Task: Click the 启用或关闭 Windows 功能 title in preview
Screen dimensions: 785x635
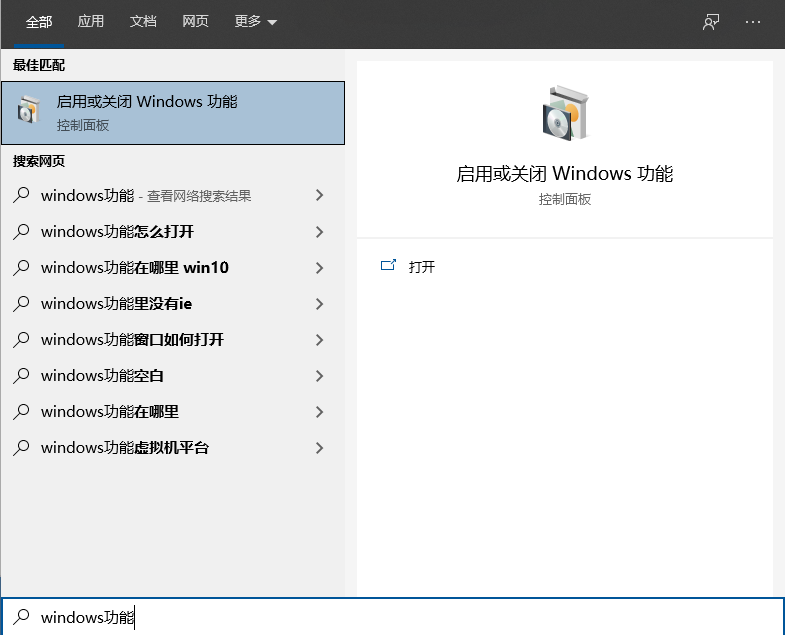Action: [564, 174]
